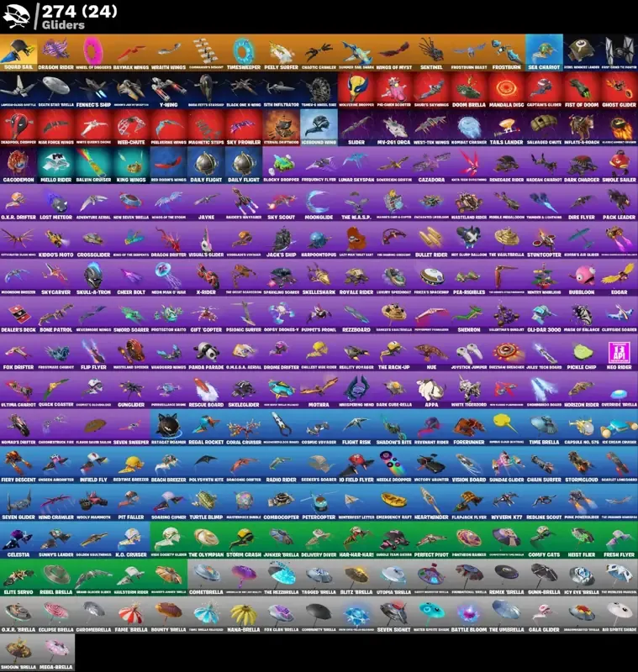Select the Pickle Chip glider
This screenshot has height=672, width=638.
582,352
